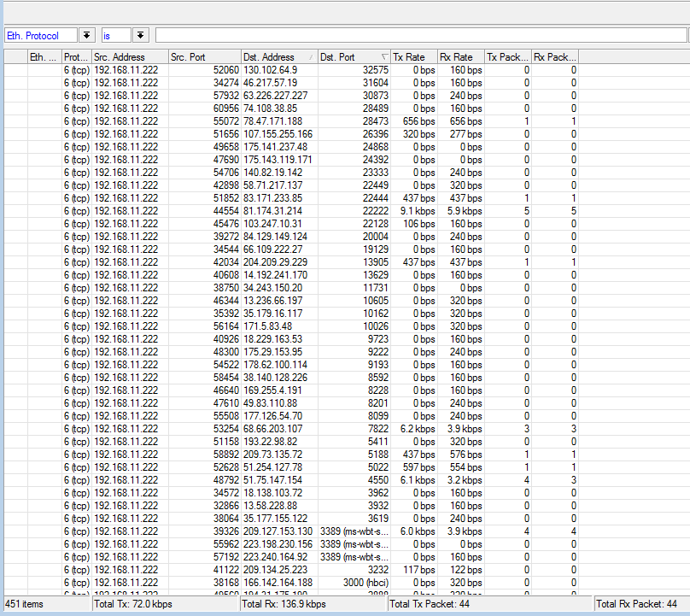Image resolution: width=690 pixels, height=616 pixels.
Task: Select the Eth. Protocol filter combo box
Action: click(41, 35)
